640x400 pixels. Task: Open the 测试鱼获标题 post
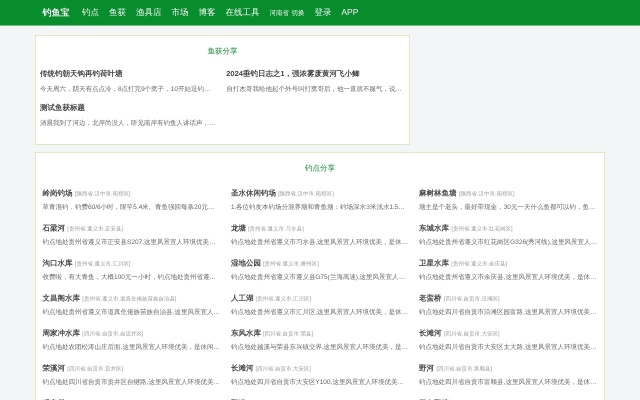pyautogui.click(x=62, y=107)
